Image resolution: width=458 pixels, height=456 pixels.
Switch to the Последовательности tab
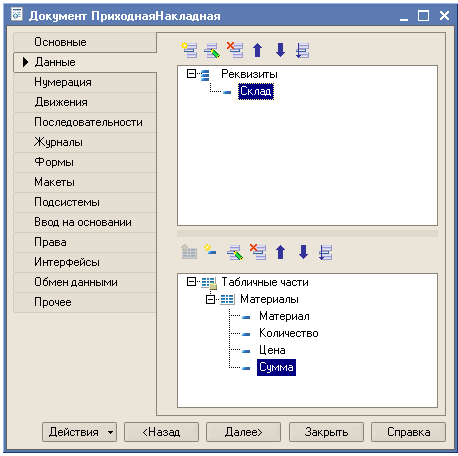pyautogui.click(x=85, y=122)
